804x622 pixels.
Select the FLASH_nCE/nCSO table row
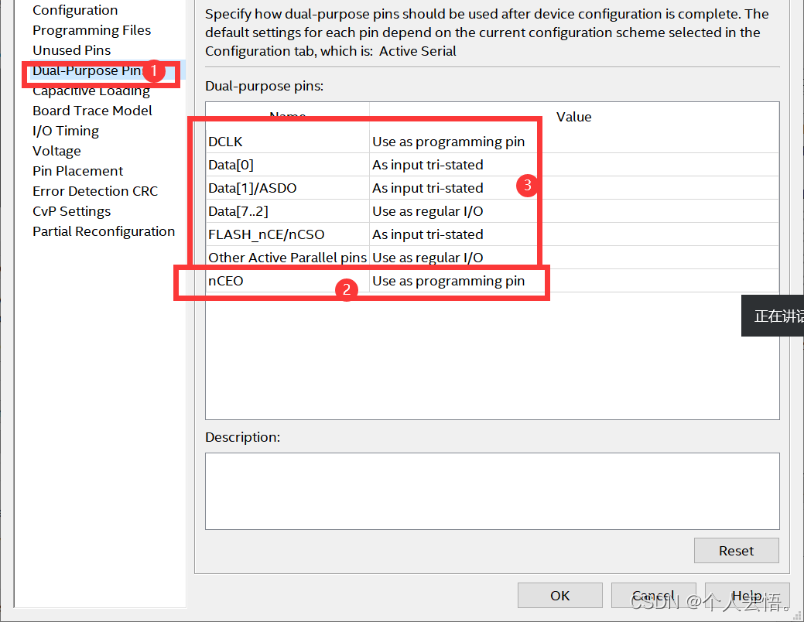[x=286, y=234]
